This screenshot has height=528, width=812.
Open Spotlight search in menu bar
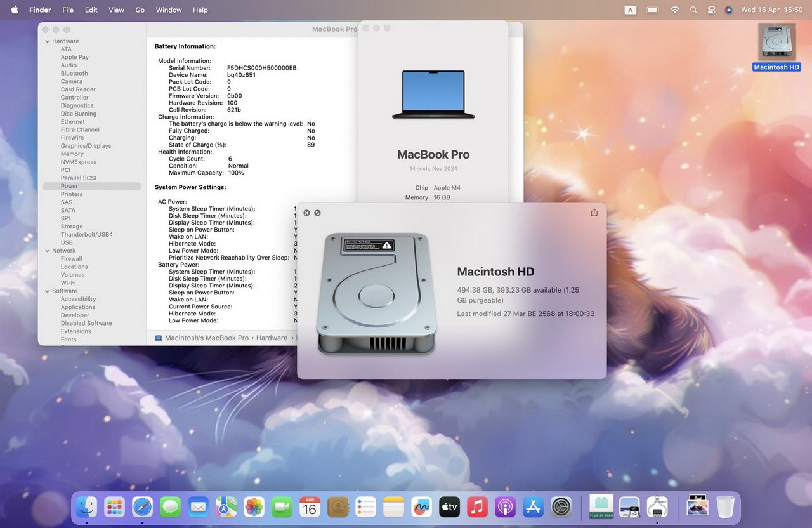tap(693, 10)
